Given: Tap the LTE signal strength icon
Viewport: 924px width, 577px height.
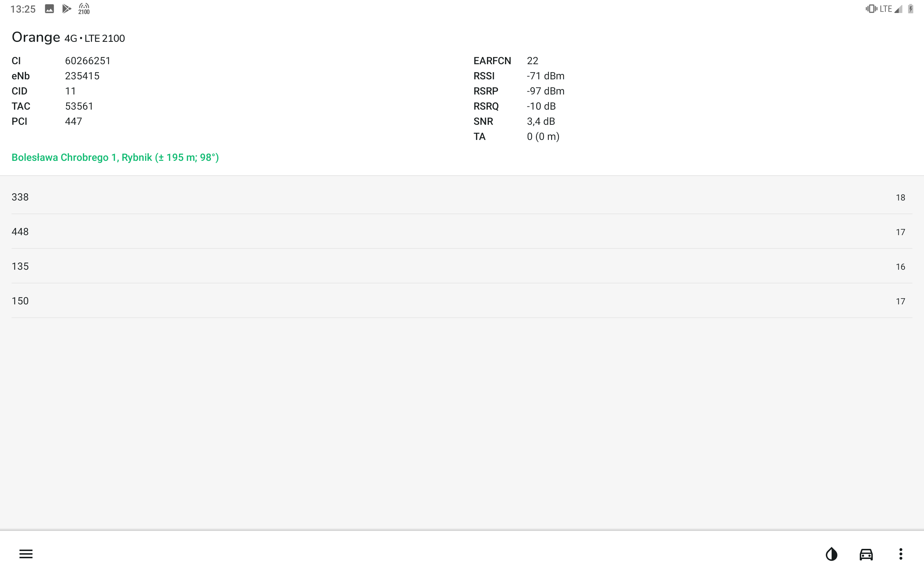Looking at the screenshot, I should 898,9.
